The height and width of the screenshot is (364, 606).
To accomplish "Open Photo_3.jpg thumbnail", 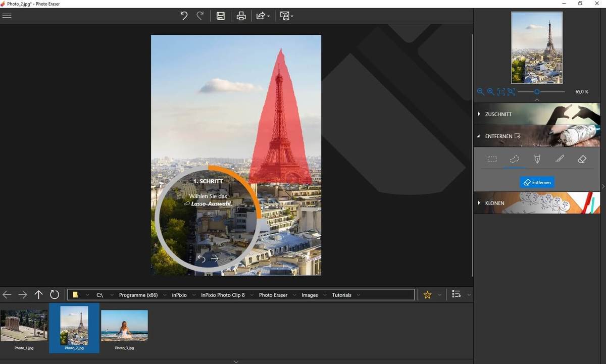I will click(124, 326).
